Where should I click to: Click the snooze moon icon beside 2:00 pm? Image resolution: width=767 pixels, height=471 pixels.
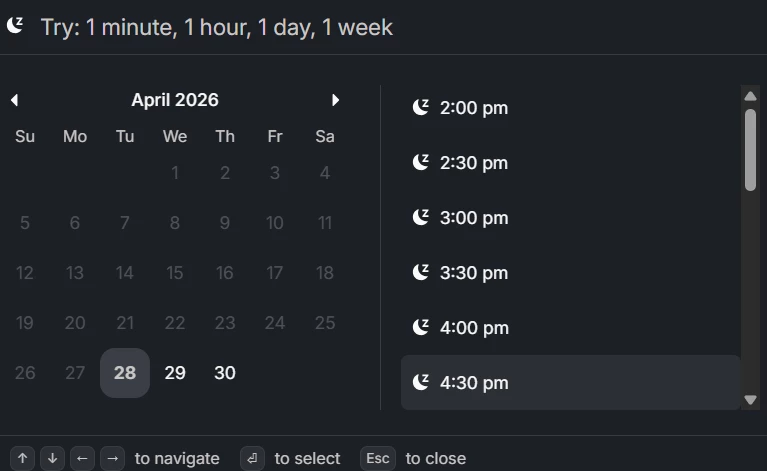(421, 107)
